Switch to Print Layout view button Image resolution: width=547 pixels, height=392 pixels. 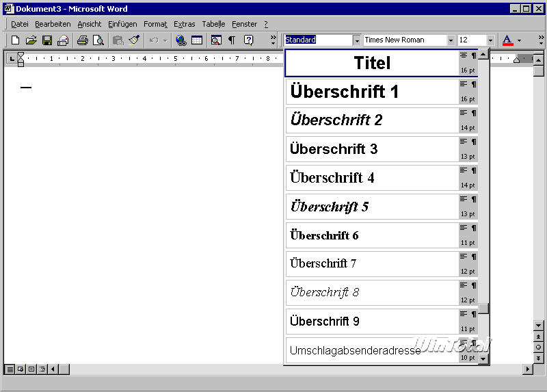pos(31,369)
